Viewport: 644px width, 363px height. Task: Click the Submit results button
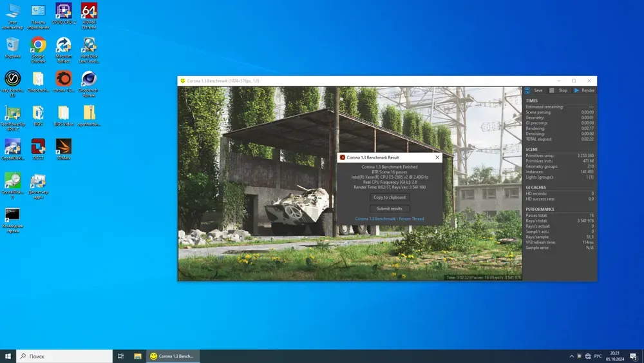[390, 208]
